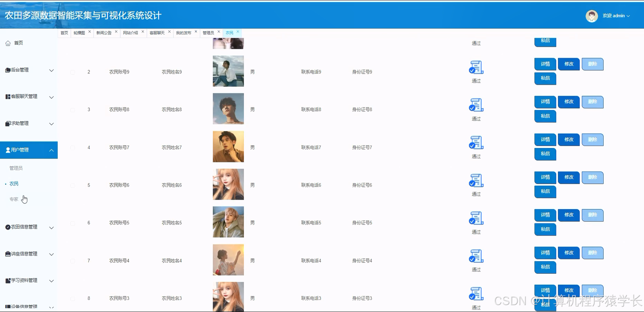The height and width of the screenshot is (312, 644).
Task: Tick the checkbox for row 农民账号4
Action: coord(73,261)
